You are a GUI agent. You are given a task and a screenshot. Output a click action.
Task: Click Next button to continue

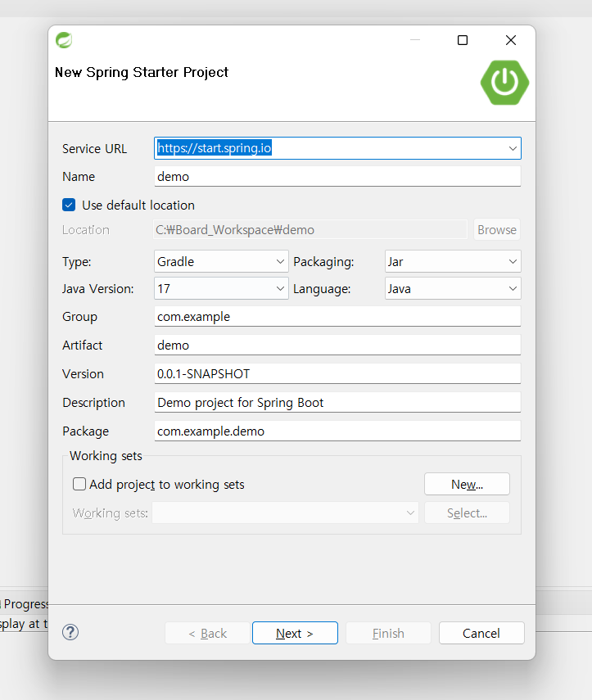[x=295, y=633]
